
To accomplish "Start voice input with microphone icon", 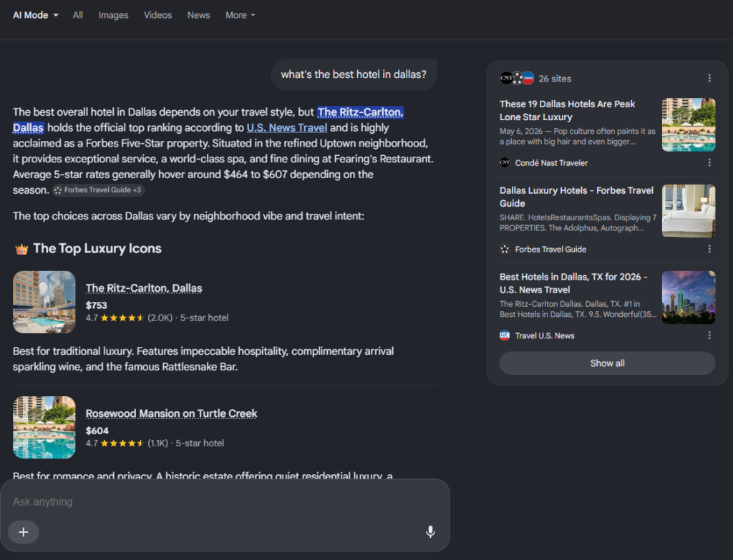I will [x=430, y=531].
